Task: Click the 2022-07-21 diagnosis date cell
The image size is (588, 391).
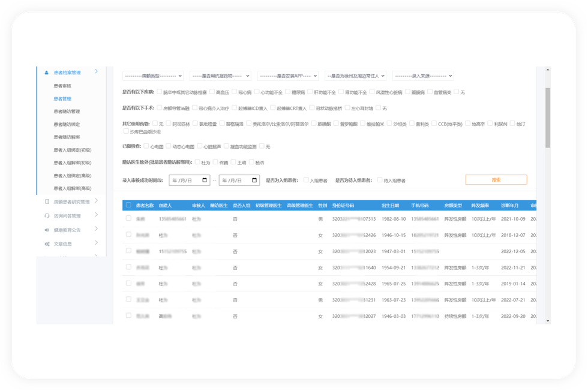Action: point(514,300)
